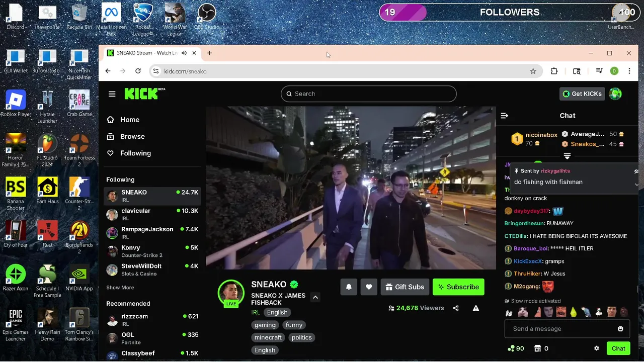Open Chrome three-dot menu

pos(629,71)
